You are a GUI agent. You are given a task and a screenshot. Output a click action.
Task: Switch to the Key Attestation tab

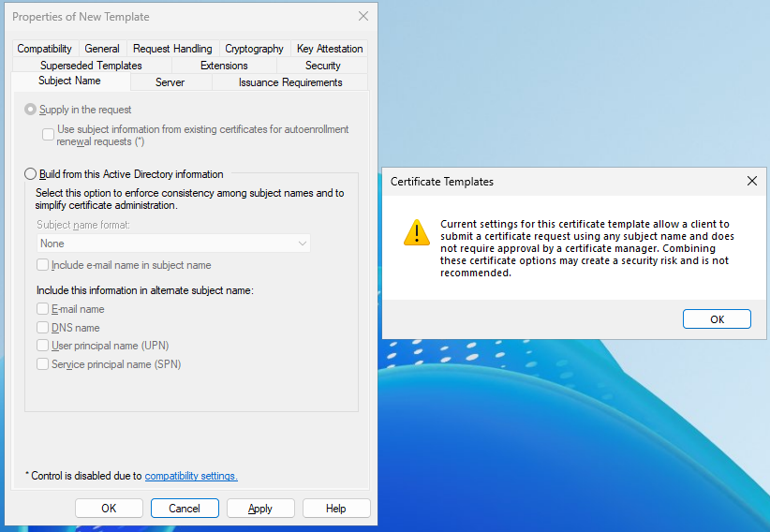[x=329, y=49]
